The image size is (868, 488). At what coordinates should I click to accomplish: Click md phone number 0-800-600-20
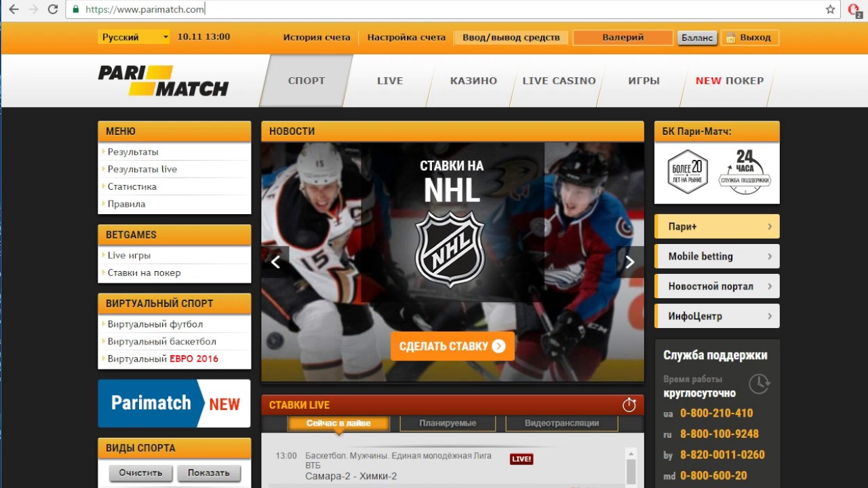(713, 476)
